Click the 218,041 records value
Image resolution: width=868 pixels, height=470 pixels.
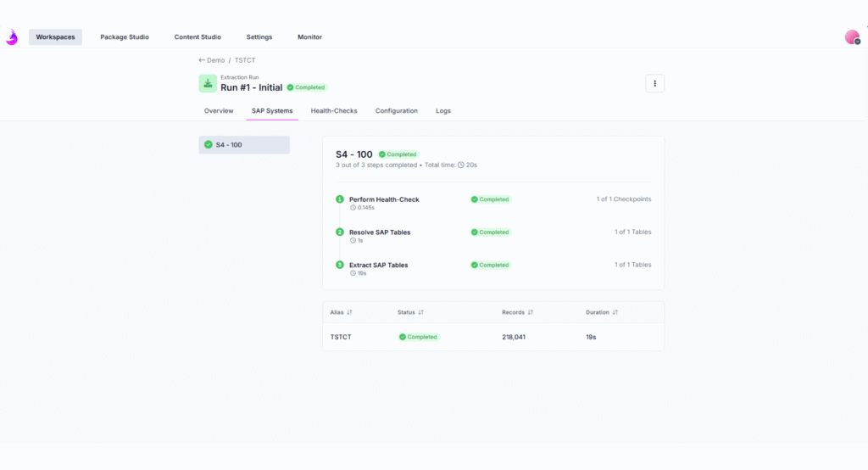pos(514,337)
